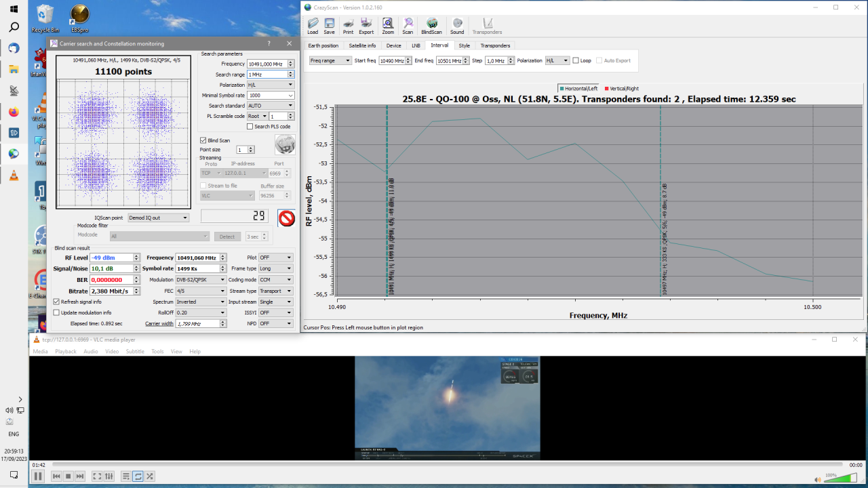Switch to the Satellite info tab
This screenshot has width=868, height=488.
click(x=362, y=45)
